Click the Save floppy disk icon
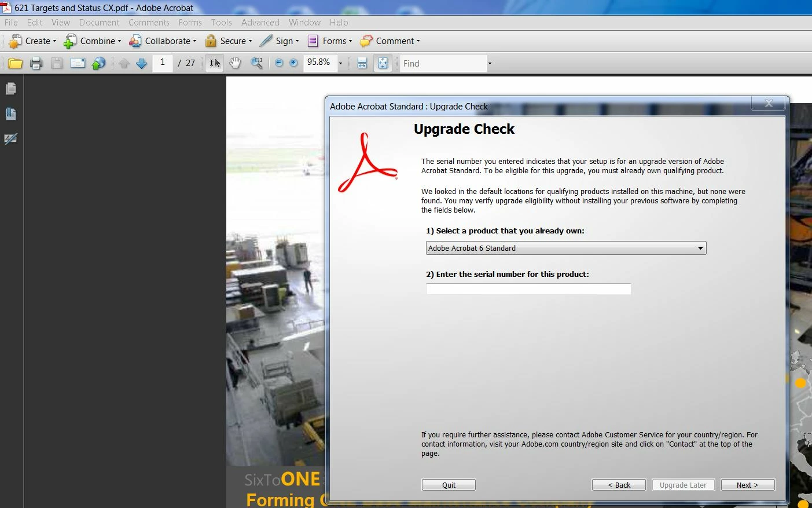This screenshot has height=508, width=812. (57, 63)
